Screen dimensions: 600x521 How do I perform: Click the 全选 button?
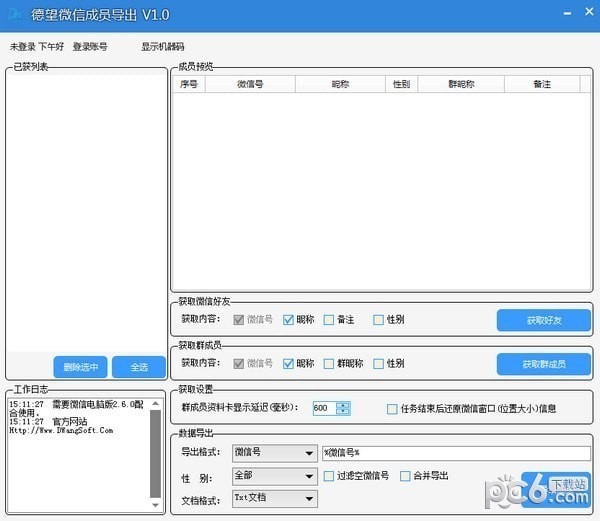point(139,367)
